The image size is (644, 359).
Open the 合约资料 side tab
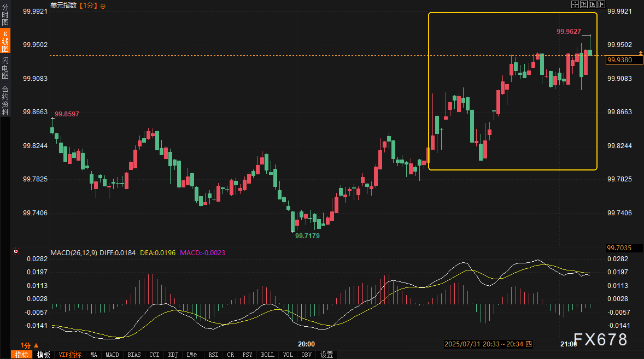coord(5,100)
